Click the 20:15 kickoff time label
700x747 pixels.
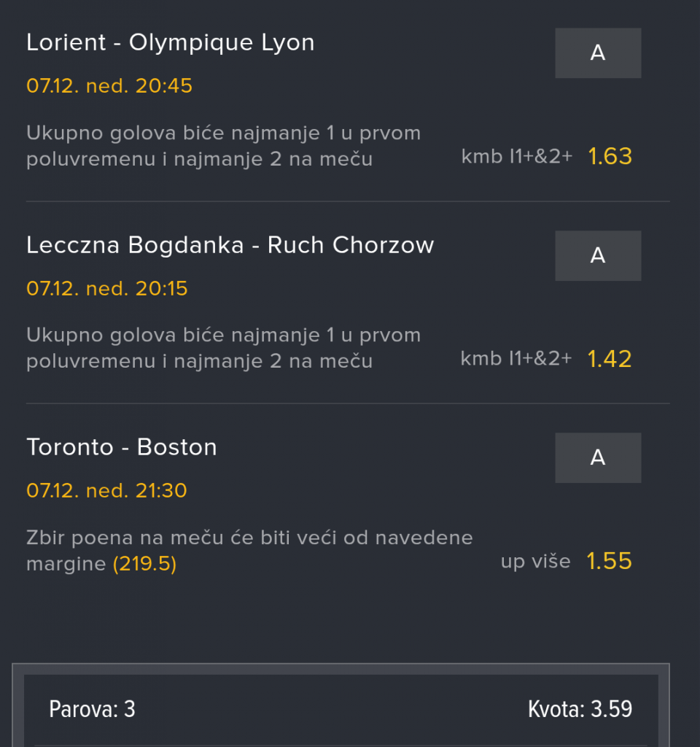coord(162,288)
